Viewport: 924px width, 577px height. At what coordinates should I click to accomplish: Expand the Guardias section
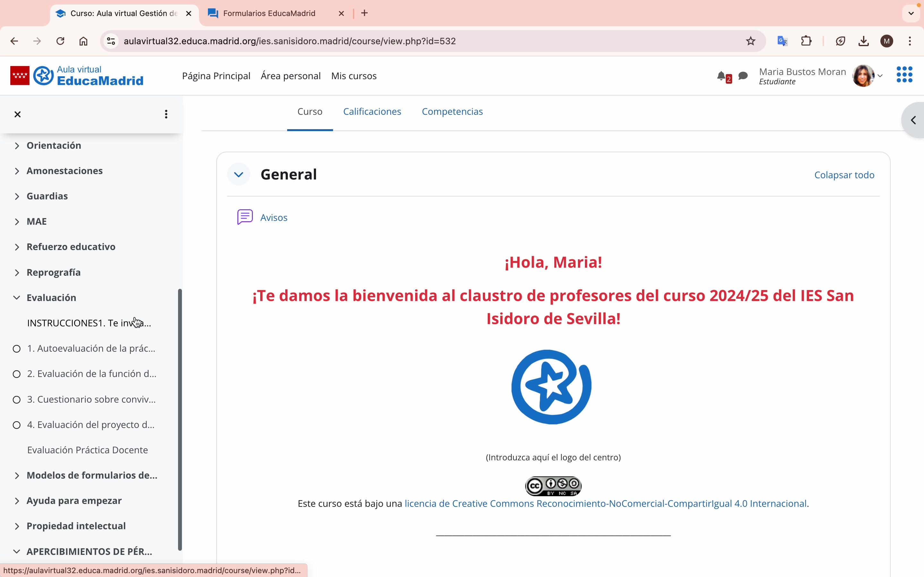point(16,196)
